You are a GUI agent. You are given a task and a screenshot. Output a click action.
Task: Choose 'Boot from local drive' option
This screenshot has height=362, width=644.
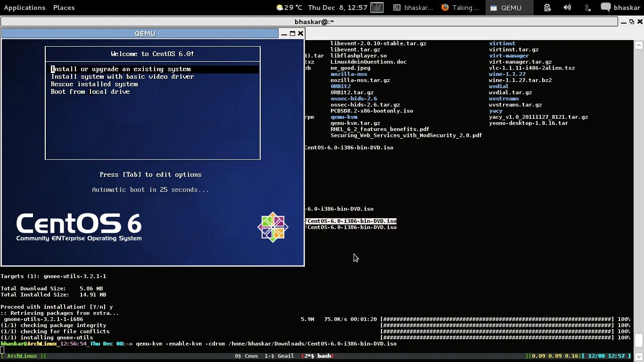click(90, 91)
